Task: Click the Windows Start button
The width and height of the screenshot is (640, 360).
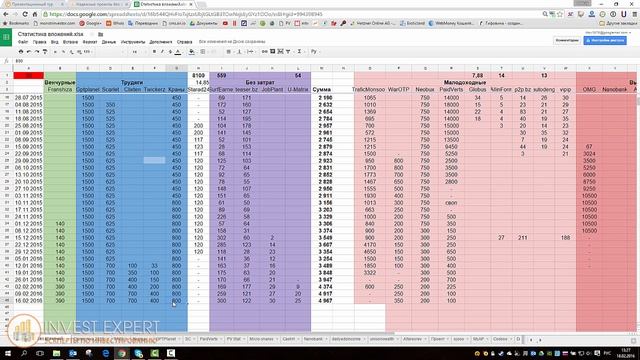Action: (x=7, y=353)
